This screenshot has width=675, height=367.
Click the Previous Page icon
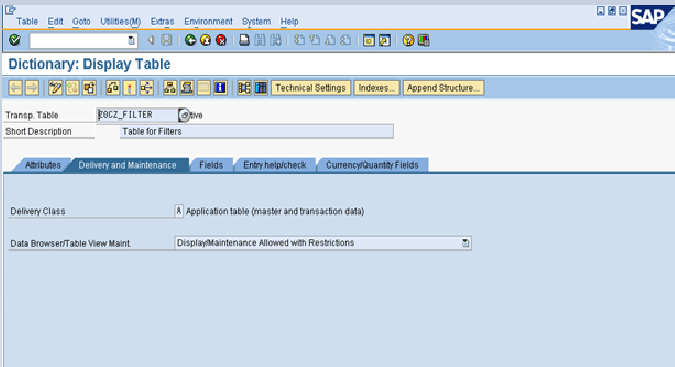point(315,40)
